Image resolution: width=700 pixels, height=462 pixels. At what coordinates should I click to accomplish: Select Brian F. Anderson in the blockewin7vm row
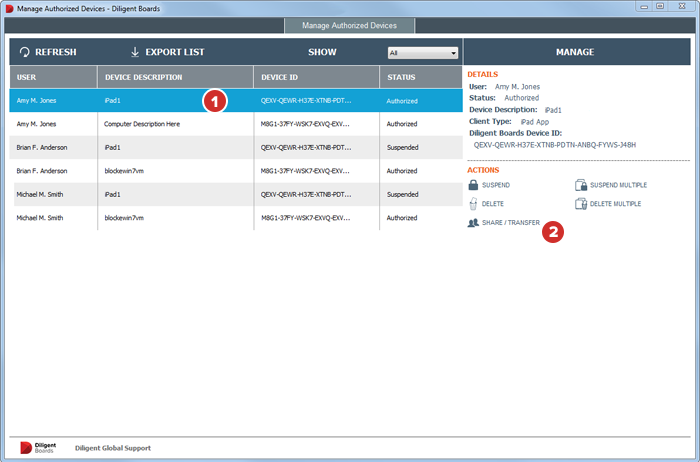[42, 171]
